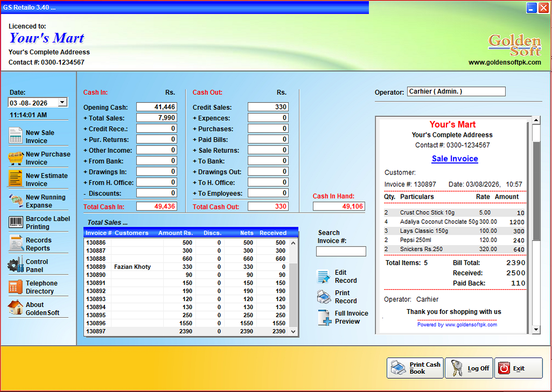
Task: Minimize the GS Retailo window
Action: 532,8
